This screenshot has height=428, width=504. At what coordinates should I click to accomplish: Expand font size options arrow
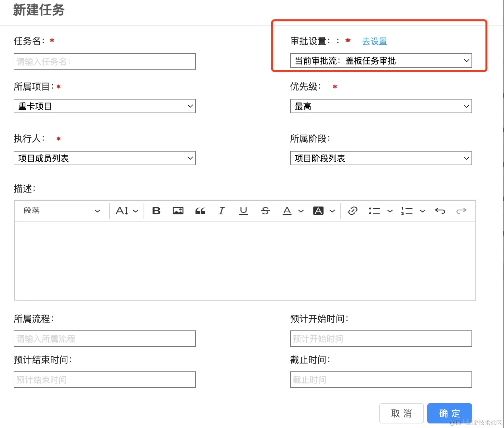pos(136,211)
